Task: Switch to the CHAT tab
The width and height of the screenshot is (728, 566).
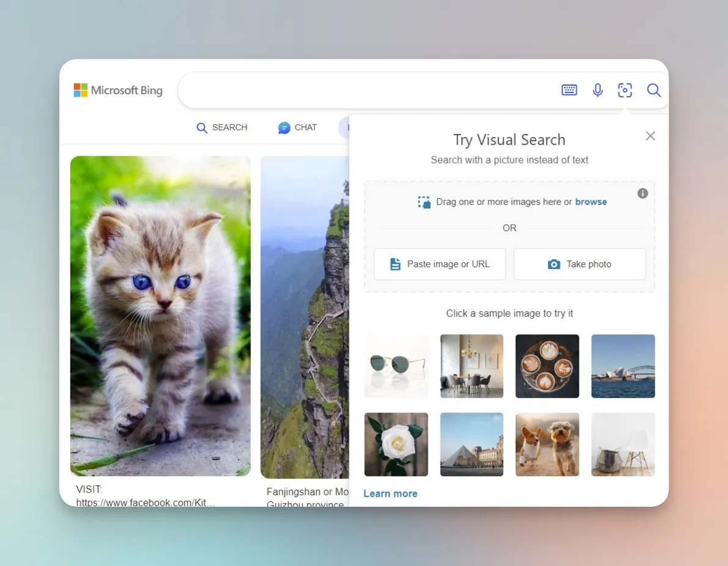Action: (x=297, y=128)
